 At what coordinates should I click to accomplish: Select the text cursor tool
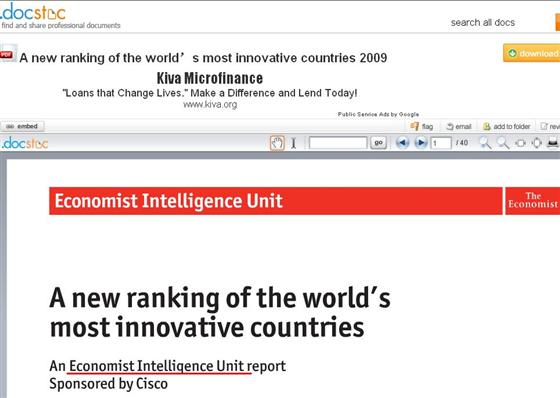pyautogui.click(x=294, y=143)
